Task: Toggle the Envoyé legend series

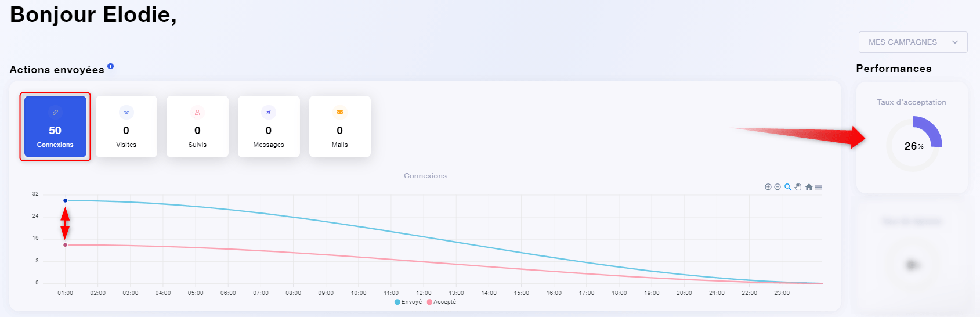Action: point(408,302)
